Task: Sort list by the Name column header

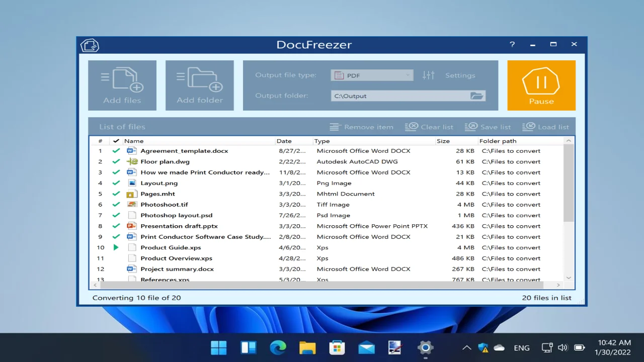Action: pos(199,141)
